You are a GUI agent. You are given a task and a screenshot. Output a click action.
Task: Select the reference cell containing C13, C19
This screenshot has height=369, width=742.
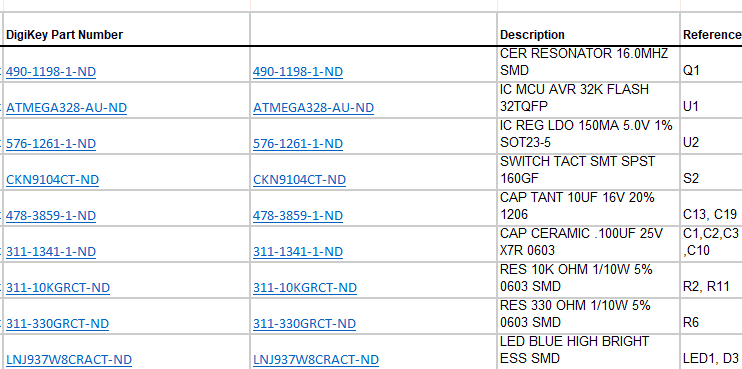(711, 208)
